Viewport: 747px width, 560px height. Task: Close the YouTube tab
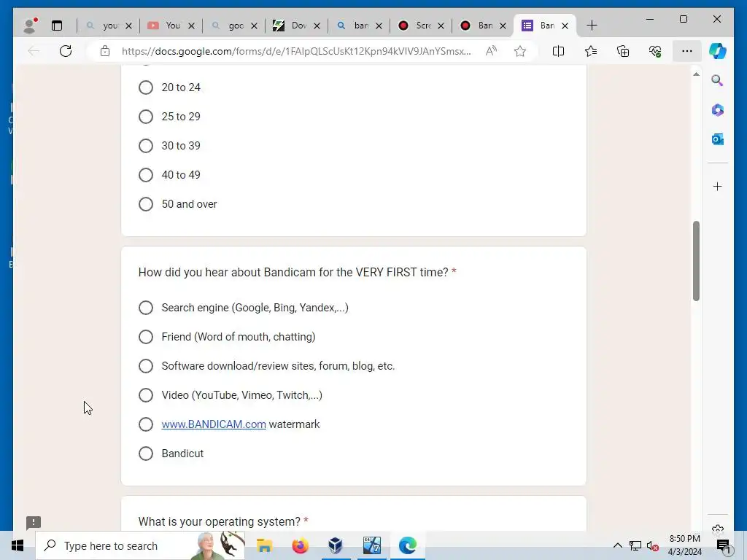192,26
